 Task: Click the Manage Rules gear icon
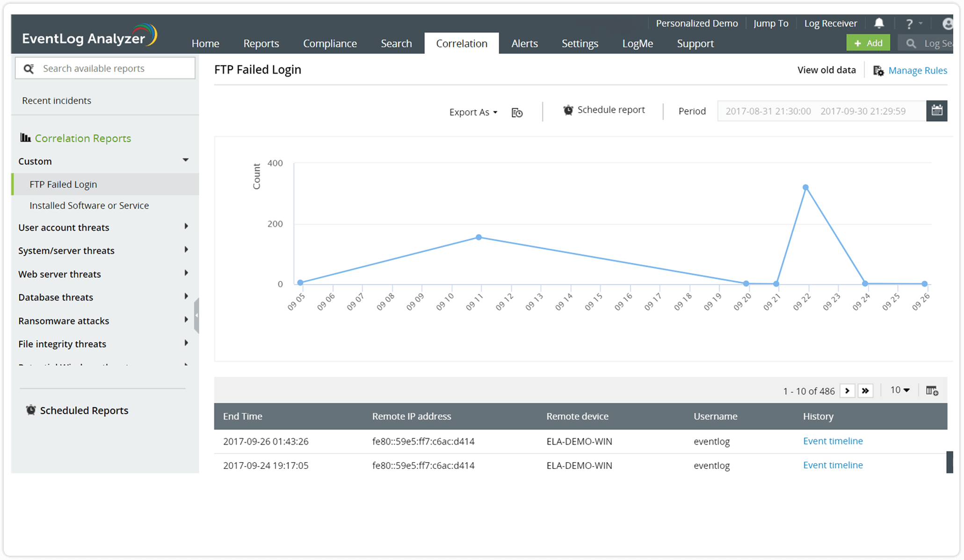pyautogui.click(x=878, y=71)
